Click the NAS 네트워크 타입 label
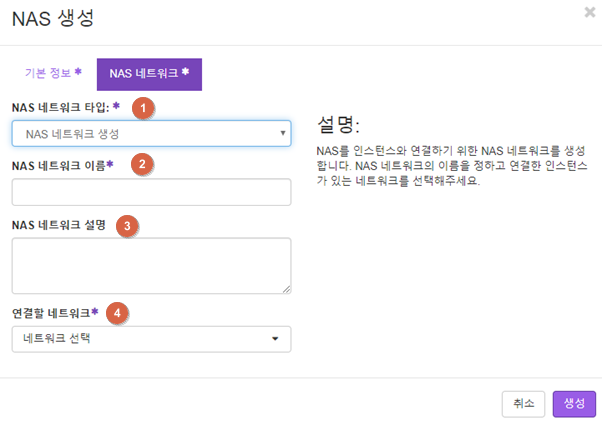 point(66,107)
